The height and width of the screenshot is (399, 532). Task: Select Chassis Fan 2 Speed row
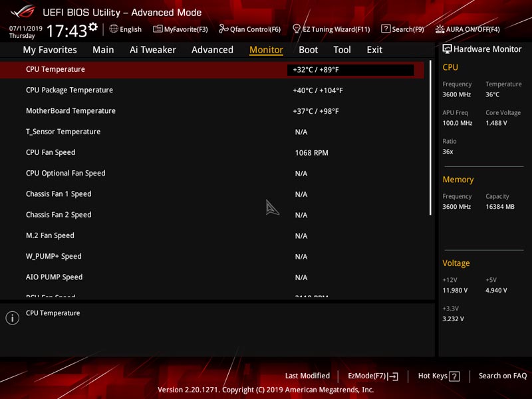(x=211, y=215)
